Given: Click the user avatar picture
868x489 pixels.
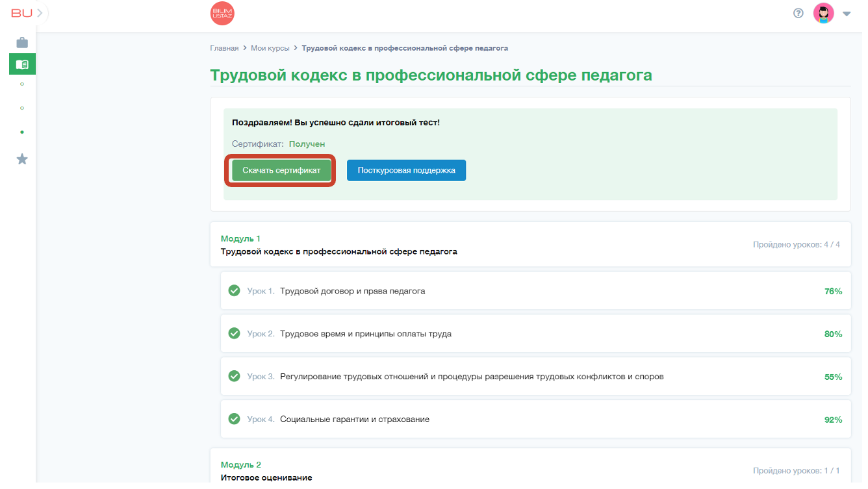Looking at the screenshot, I should click(x=824, y=13).
